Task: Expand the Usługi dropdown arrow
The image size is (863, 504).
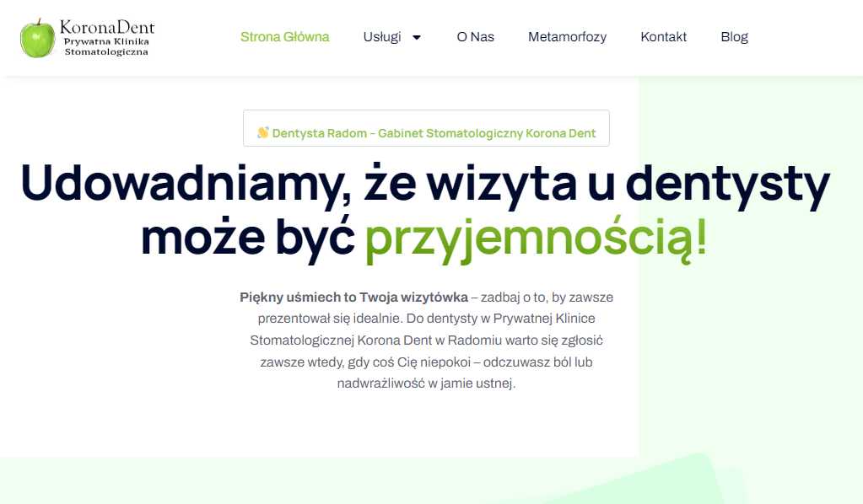Action: coord(417,37)
